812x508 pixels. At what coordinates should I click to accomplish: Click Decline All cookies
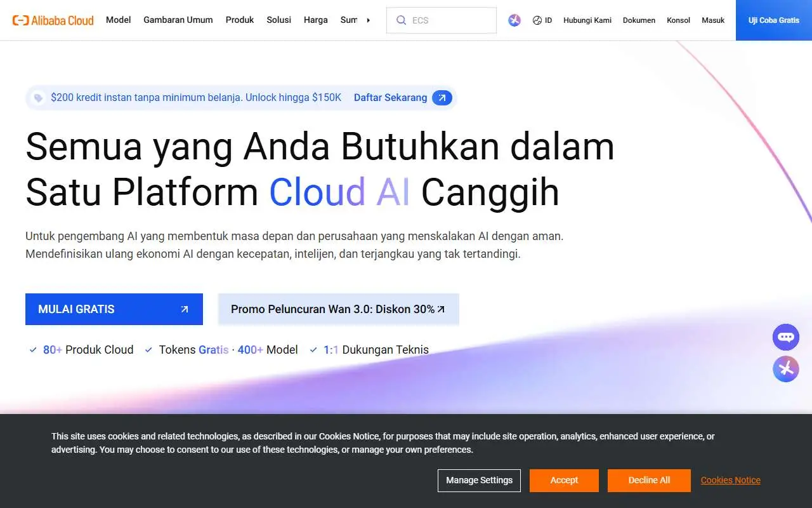649,481
